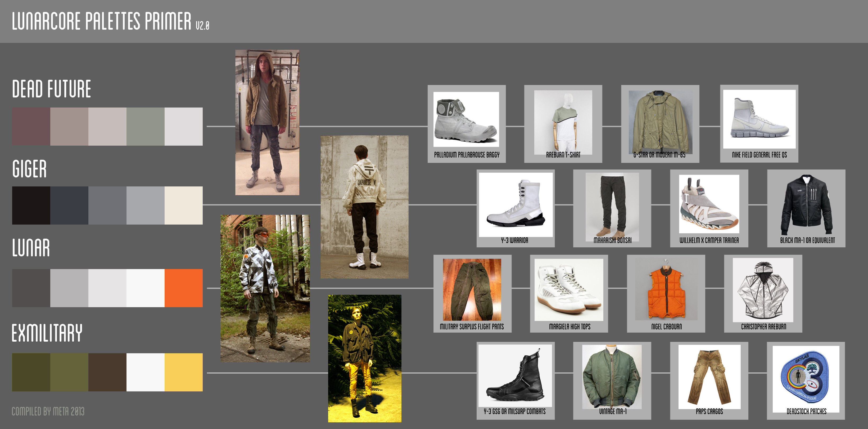Click the orange swatch in Lunar palette
The height and width of the screenshot is (429, 868).
coord(184,288)
